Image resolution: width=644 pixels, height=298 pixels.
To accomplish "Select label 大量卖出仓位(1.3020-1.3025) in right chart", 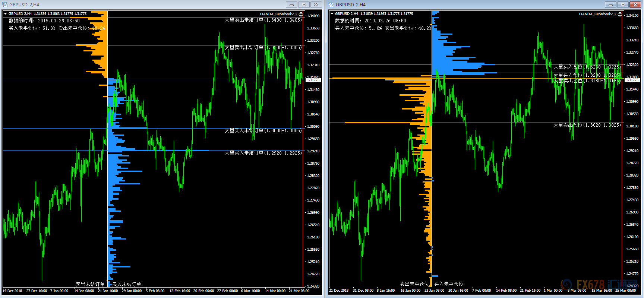I will (587, 125).
